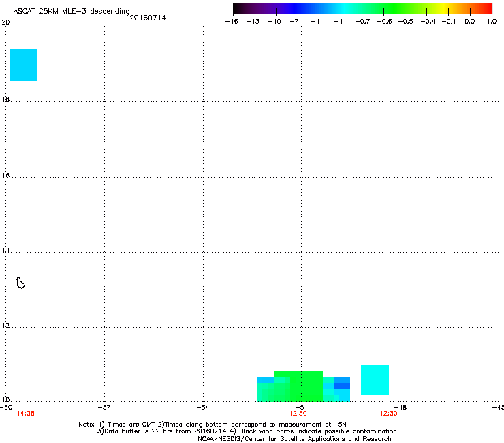Click the -0.1 colorbar label
Viewport: 504px width, 443px height.
pos(449,22)
